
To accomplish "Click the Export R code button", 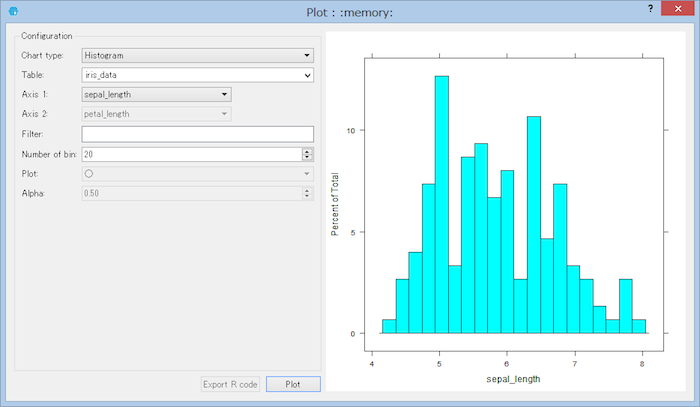I will coord(230,384).
